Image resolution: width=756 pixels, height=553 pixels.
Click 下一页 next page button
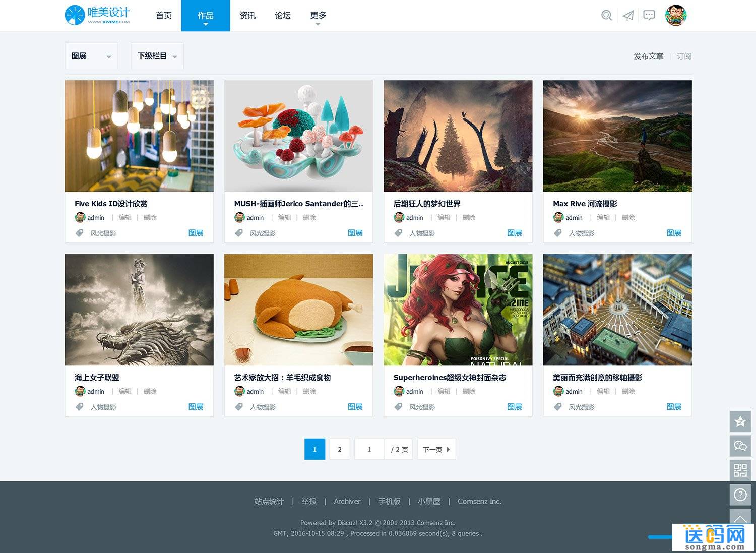(x=436, y=449)
